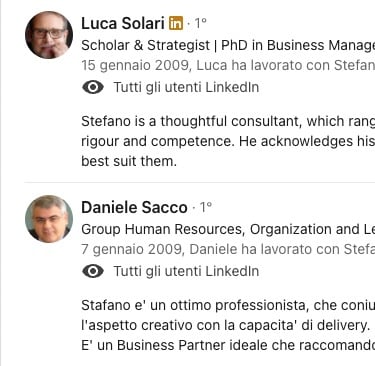The width and height of the screenshot is (375, 366).
Task: Click Tutti gli utenti LinkedIn under Luca Solari
Action: pyautogui.click(x=186, y=87)
